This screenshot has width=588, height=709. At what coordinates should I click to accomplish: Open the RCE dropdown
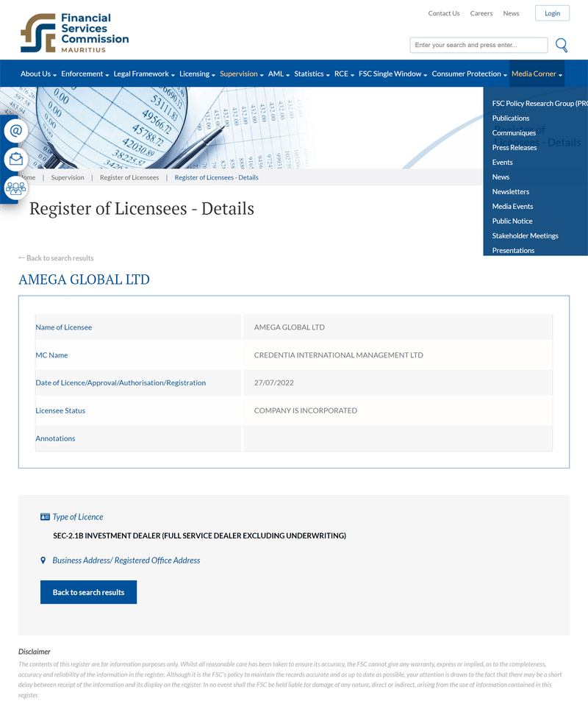345,74
